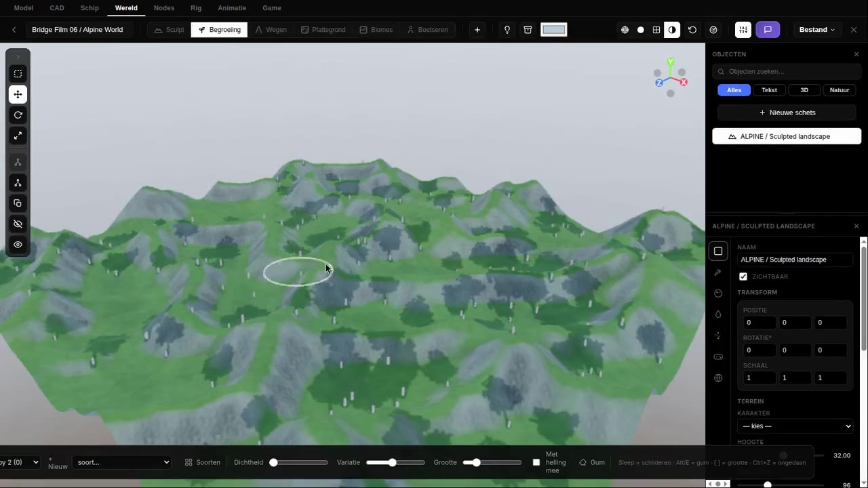Open the sliders settings panel button
The image size is (868, 488).
tap(743, 30)
